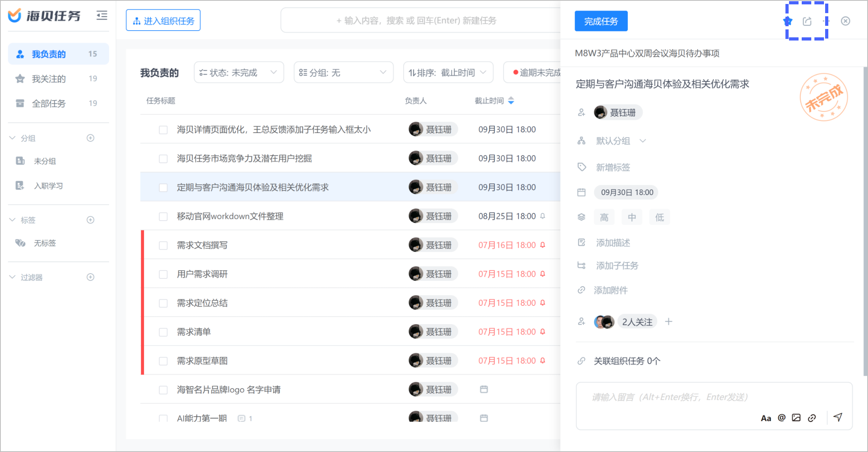This screenshot has height=452, width=868.
Task: Click the bell reminder on 需求文档撰写 task
Action: pos(543,245)
